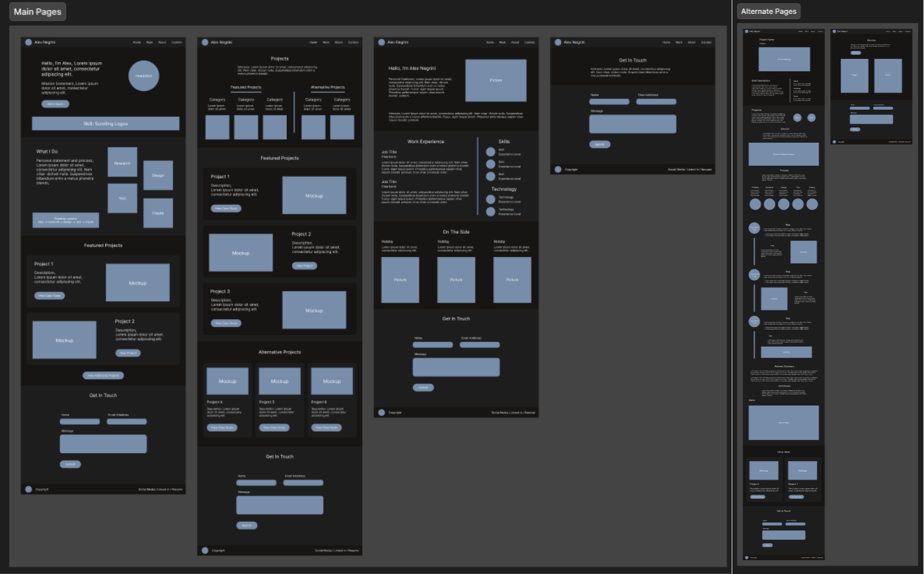Click the Mockup above Project 4
Viewport: 924px width, 574px height.
[x=227, y=381]
